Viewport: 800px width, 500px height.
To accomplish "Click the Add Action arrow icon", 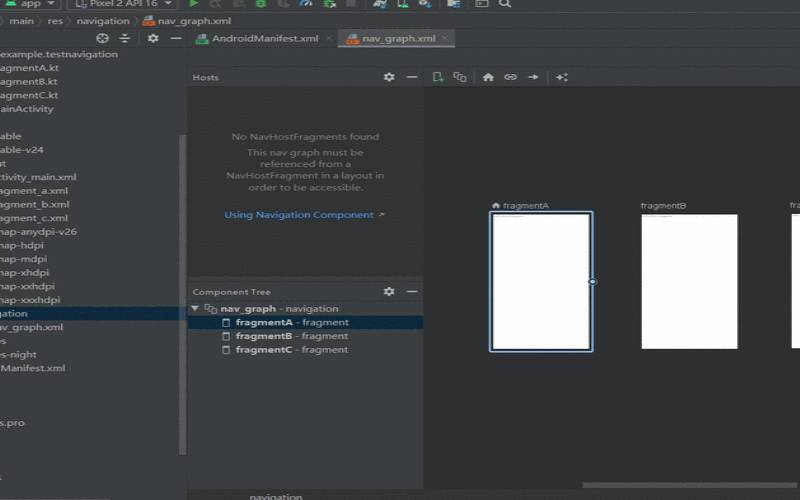I will pos(533,77).
